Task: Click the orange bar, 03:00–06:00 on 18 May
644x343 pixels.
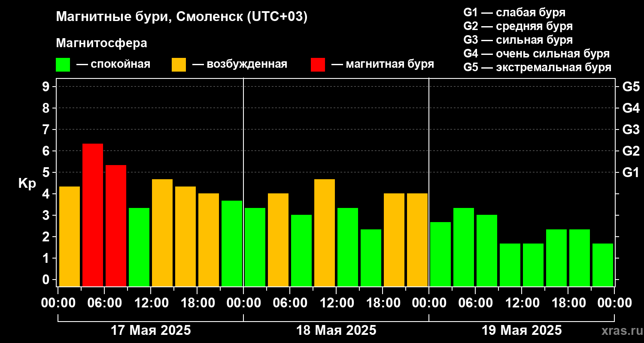Action: 278,240
